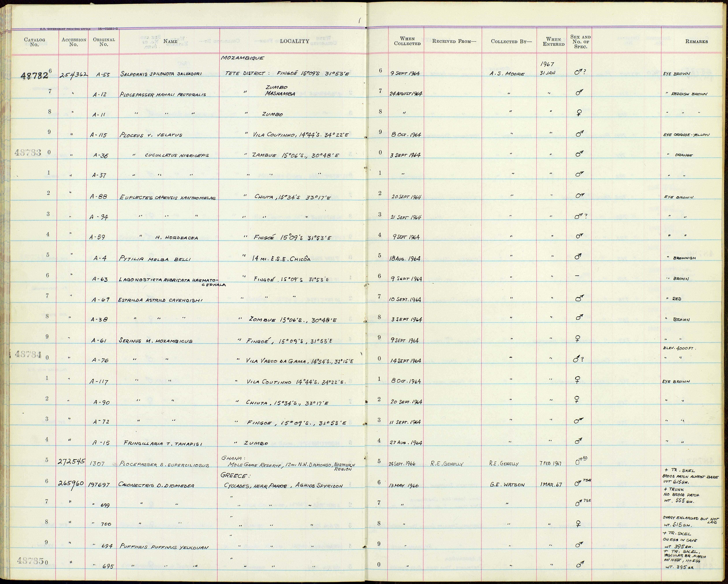Click the Accession No. column header
728x584 pixels.
pyautogui.click(x=74, y=42)
